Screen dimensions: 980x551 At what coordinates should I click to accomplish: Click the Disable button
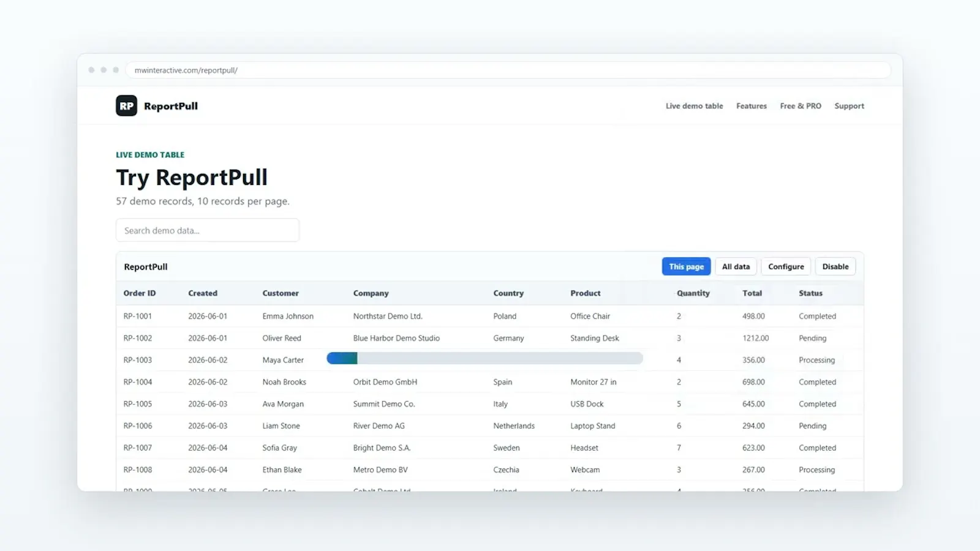coord(835,266)
